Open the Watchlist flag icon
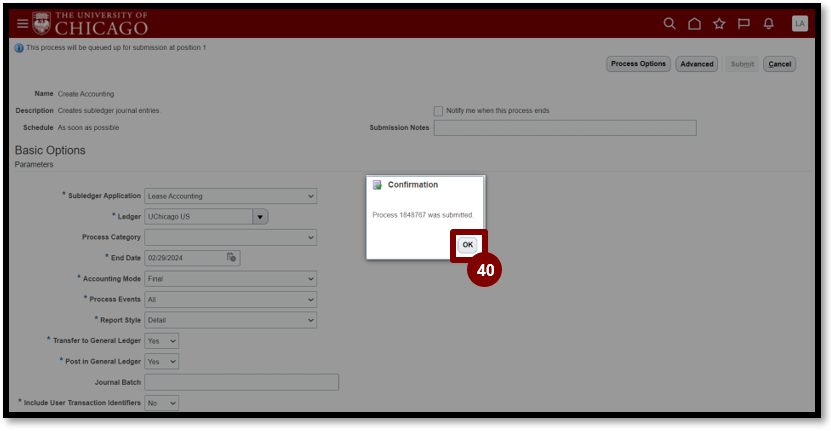Screen dimensions: 831x431 point(744,23)
